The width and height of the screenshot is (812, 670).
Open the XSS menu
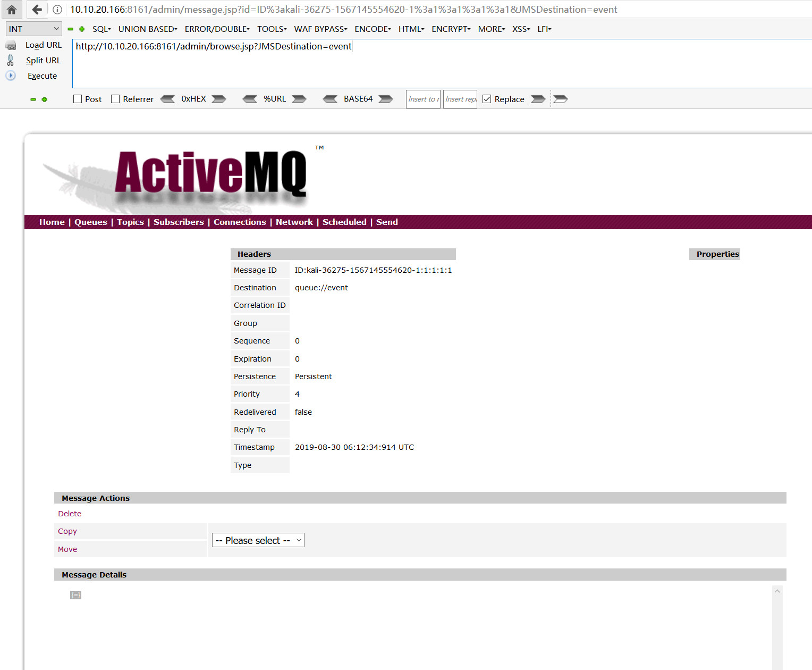(521, 29)
